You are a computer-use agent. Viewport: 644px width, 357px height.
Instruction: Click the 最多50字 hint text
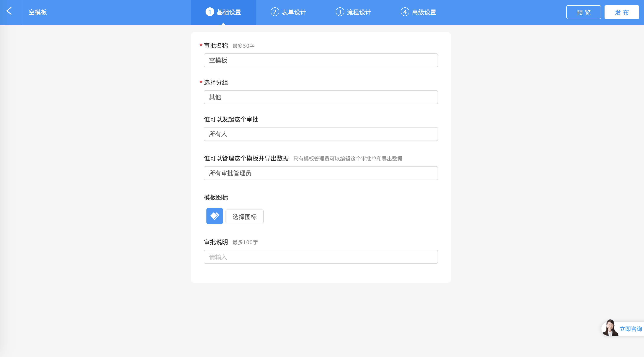[x=244, y=46]
